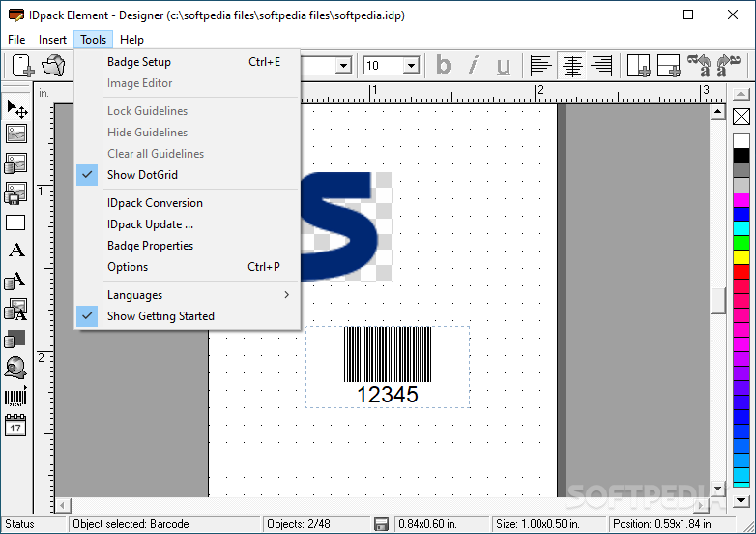Click the decrease font size icon
756x534 pixels.
(x=700, y=65)
